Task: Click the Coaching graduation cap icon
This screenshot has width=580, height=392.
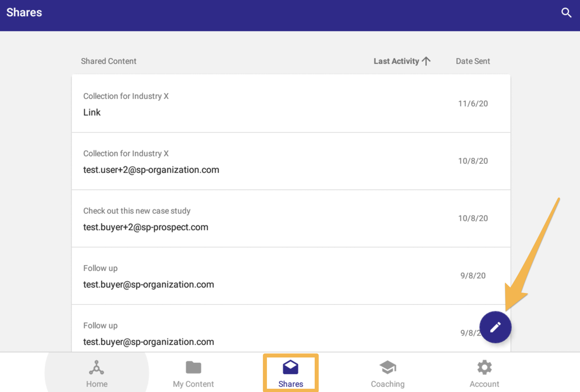Action: pos(387,367)
